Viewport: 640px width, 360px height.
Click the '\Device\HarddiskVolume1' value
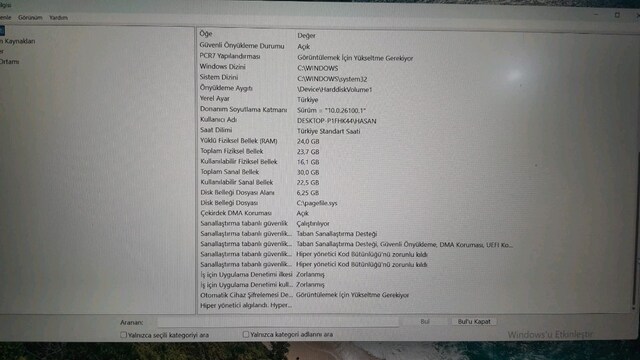click(335, 89)
